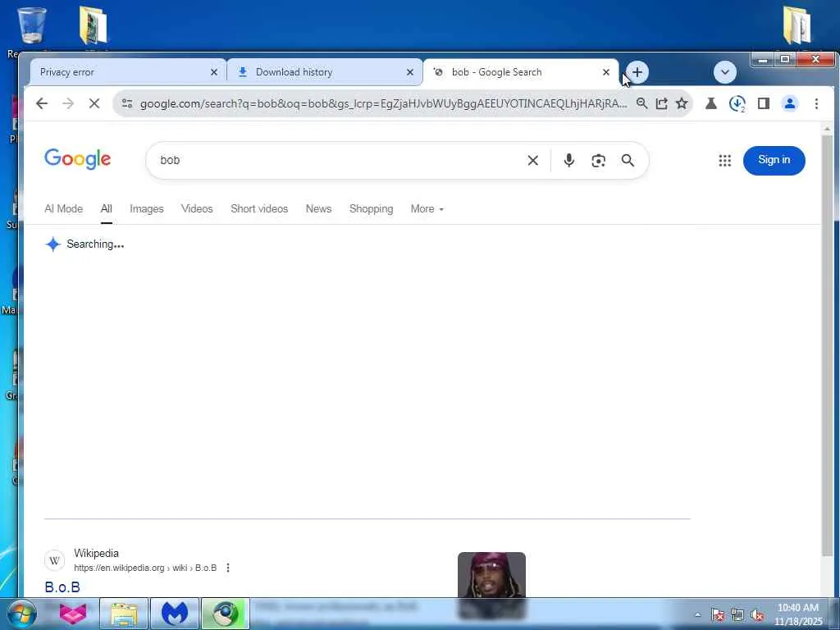Click the blue AI sparkle icon

pos(52,244)
